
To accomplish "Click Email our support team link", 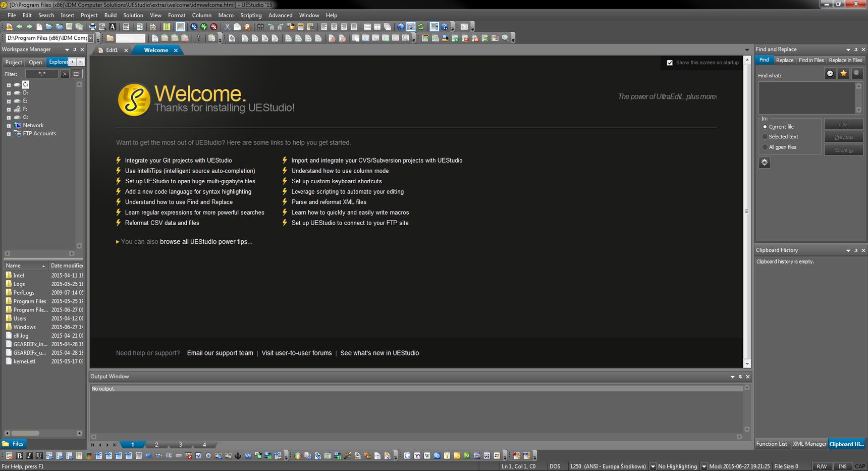I will [x=220, y=353].
